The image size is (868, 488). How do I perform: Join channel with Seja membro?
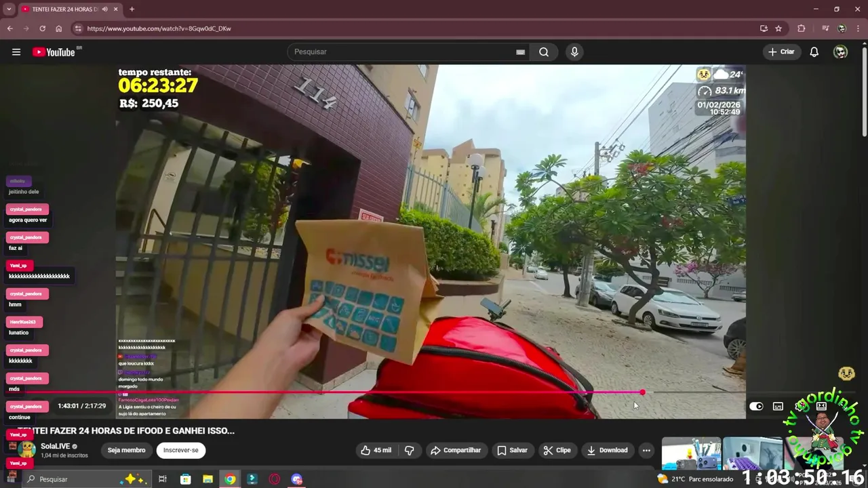click(x=126, y=450)
